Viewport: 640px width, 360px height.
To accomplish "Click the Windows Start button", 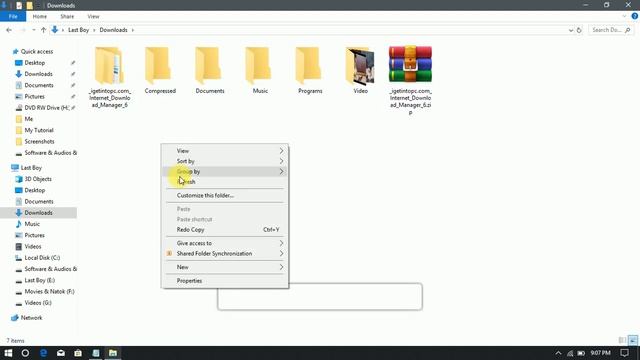I will (8, 353).
